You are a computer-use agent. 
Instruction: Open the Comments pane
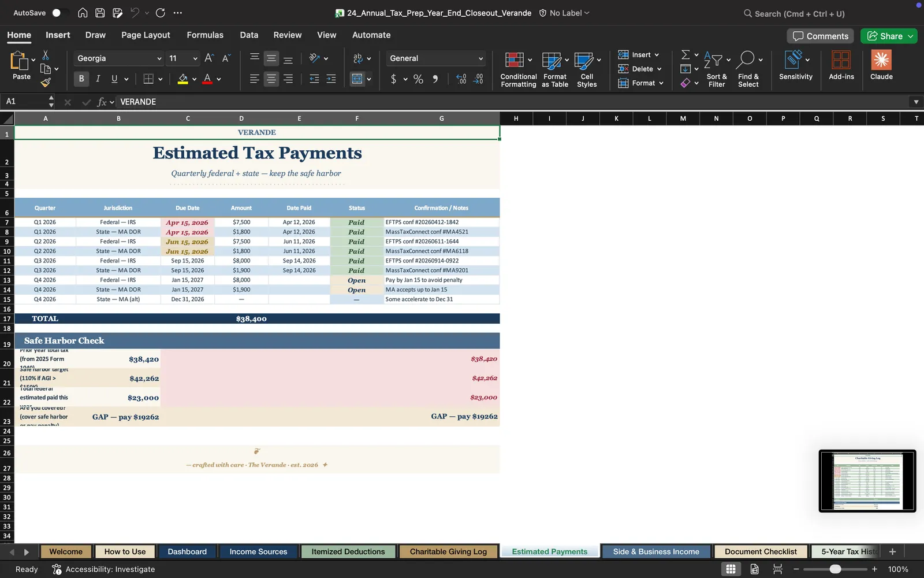pyautogui.click(x=820, y=36)
